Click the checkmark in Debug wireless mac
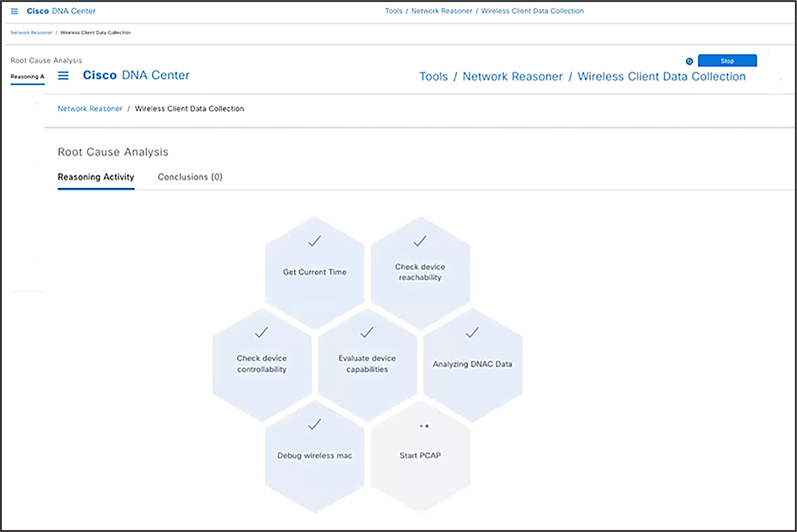797x532 pixels. coord(314,424)
